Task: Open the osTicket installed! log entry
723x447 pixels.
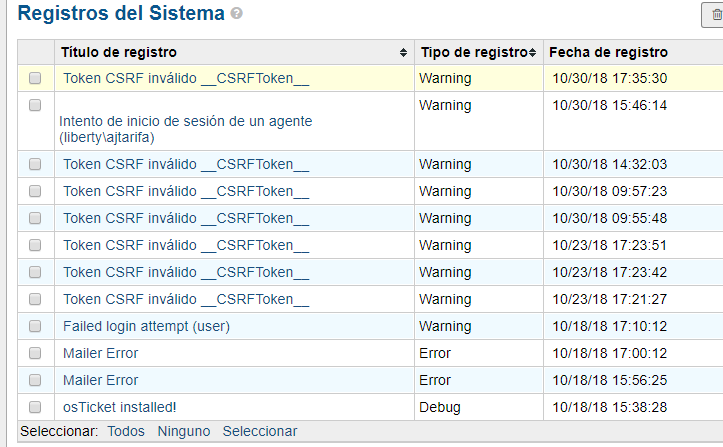Action: click(x=119, y=407)
